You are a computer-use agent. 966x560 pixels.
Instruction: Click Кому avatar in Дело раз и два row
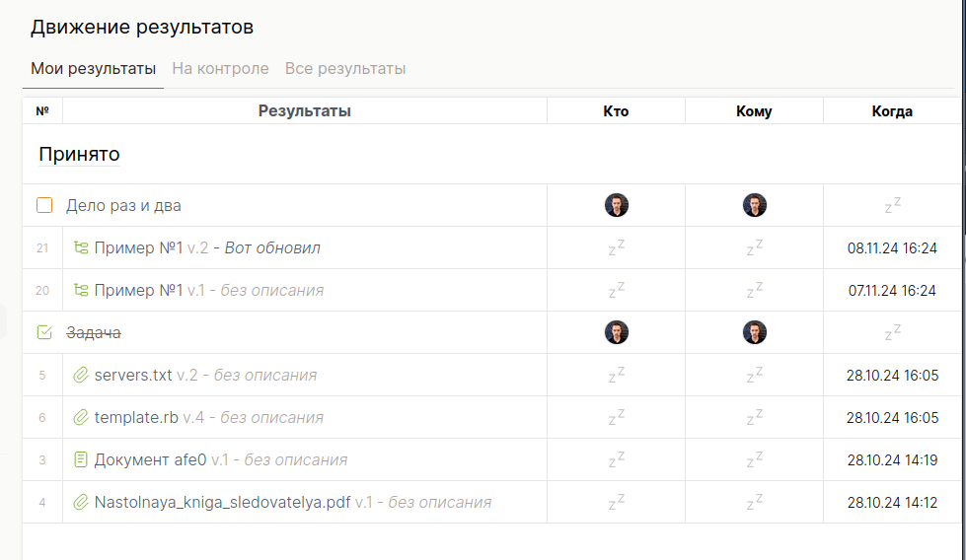click(x=754, y=205)
